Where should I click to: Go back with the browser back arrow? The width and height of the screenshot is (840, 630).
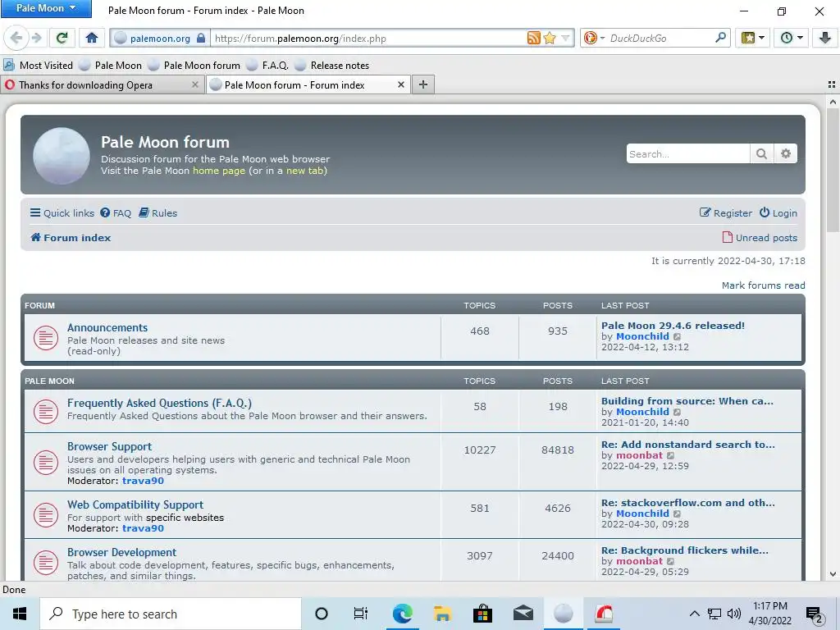pos(16,38)
